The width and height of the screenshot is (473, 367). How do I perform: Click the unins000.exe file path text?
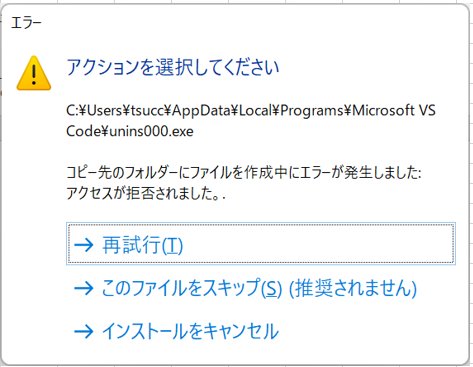pyautogui.click(x=251, y=121)
